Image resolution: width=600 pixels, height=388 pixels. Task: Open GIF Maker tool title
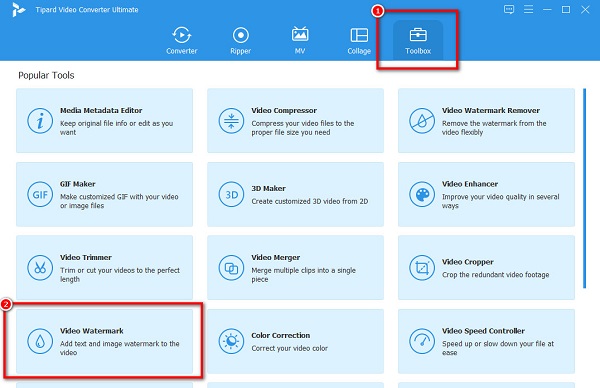[x=78, y=184]
